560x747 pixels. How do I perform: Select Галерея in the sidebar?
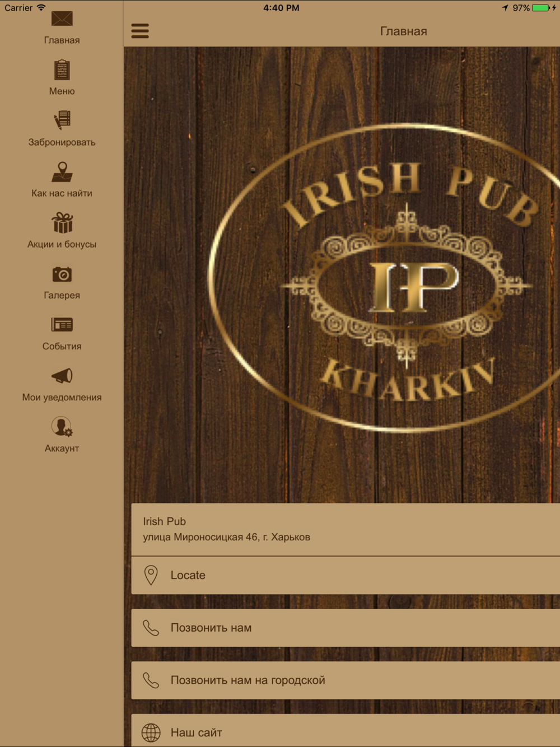[62, 295]
